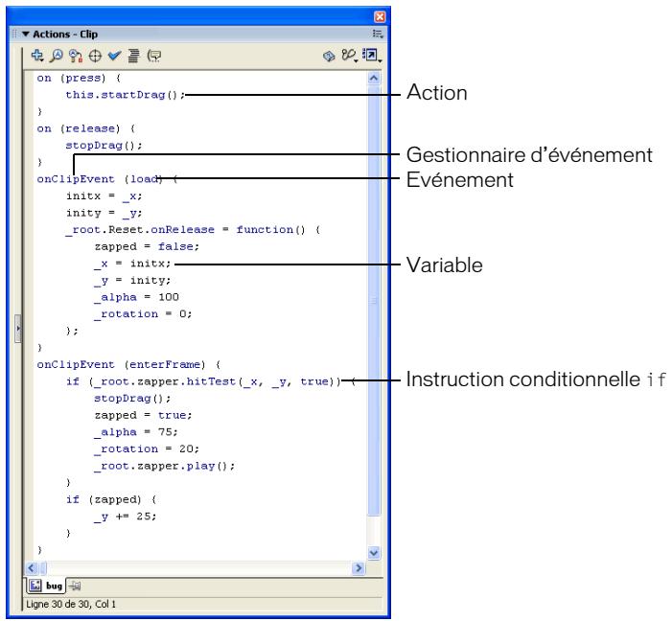Select the bug script tab
Viewport: 672px width, 621px height.
coord(46,586)
